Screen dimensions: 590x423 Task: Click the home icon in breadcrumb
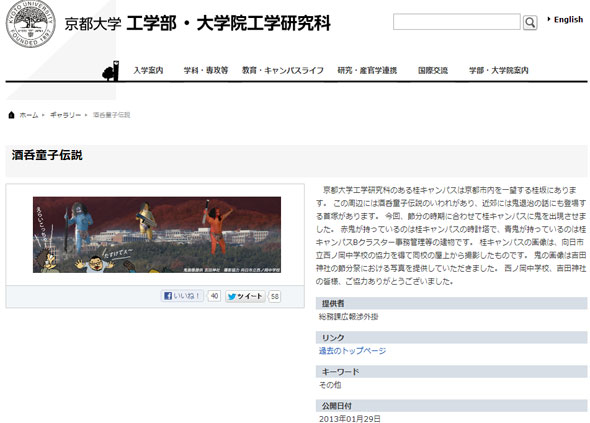point(11,115)
